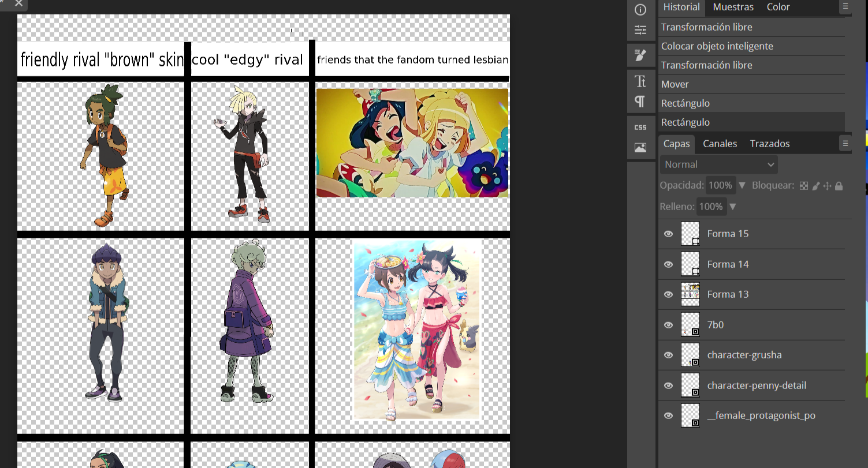868x468 pixels.
Task: Lock transparent pixels checkerboard icon
Action: point(804,186)
